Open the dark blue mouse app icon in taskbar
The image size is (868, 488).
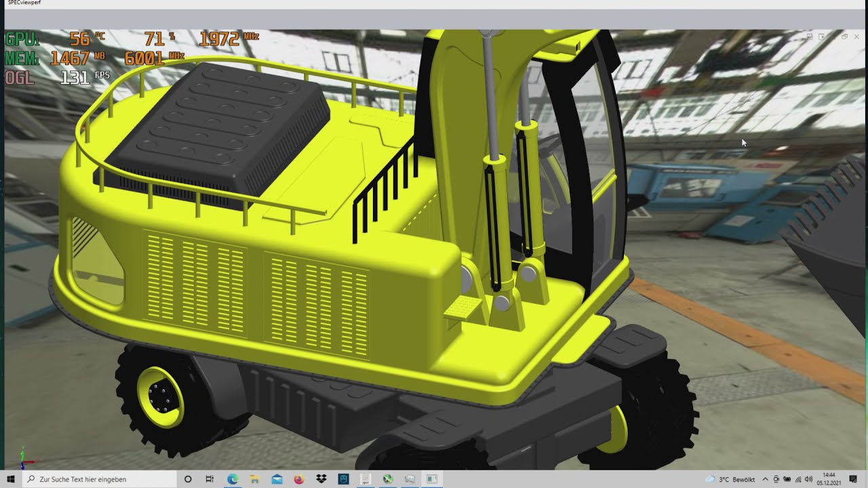343,479
